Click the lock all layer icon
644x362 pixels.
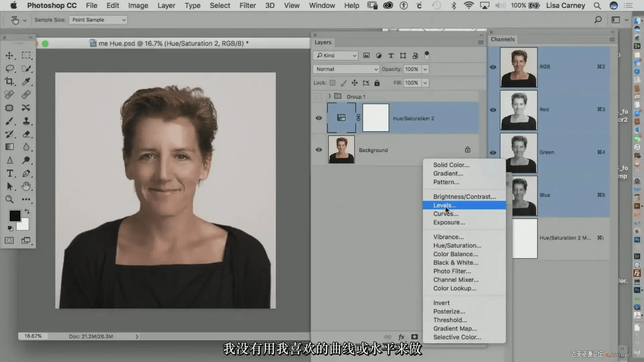(377, 83)
